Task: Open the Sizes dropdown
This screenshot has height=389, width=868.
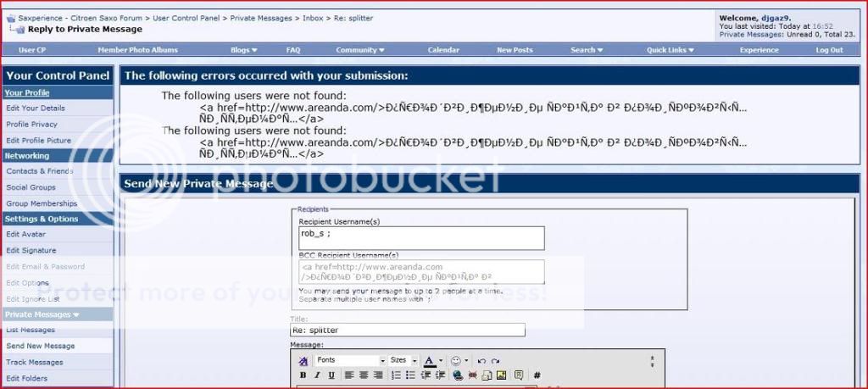Action: coord(403,361)
